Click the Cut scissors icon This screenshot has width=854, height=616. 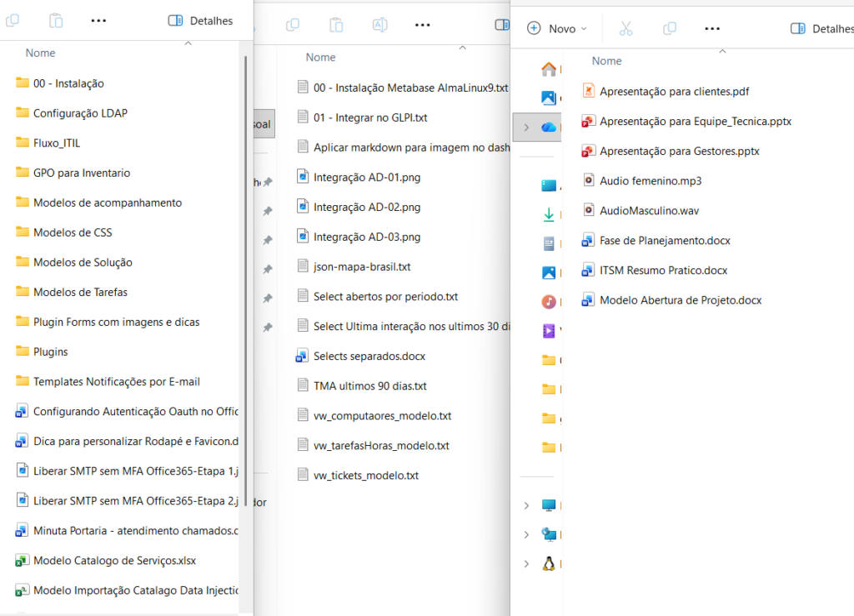pyautogui.click(x=625, y=28)
